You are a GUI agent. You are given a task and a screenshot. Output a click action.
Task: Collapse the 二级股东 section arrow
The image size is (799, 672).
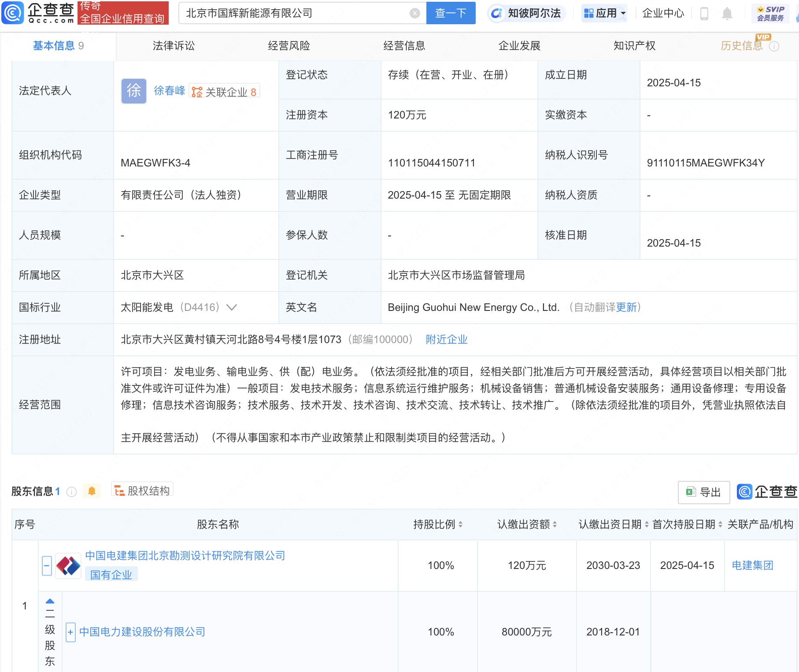(x=50, y=601)
